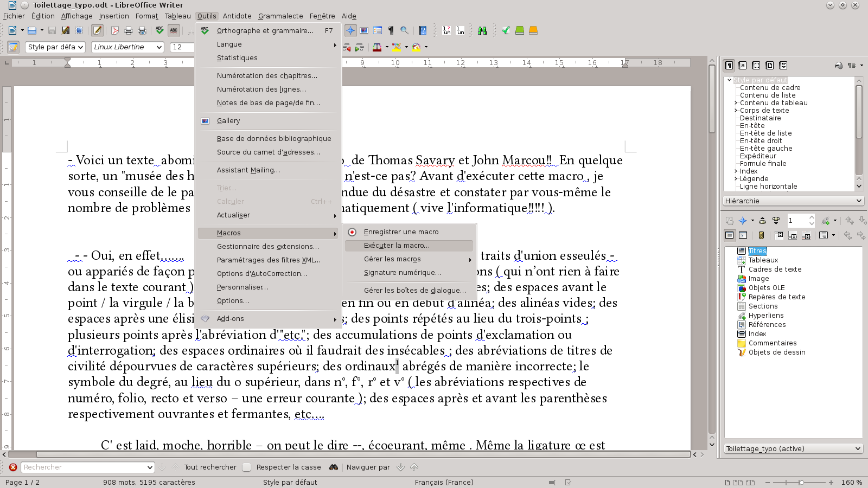Click Fill Format Mode icon in Styles panel
Viewport: 868px width, 488px height.
(x=839, y=66)
